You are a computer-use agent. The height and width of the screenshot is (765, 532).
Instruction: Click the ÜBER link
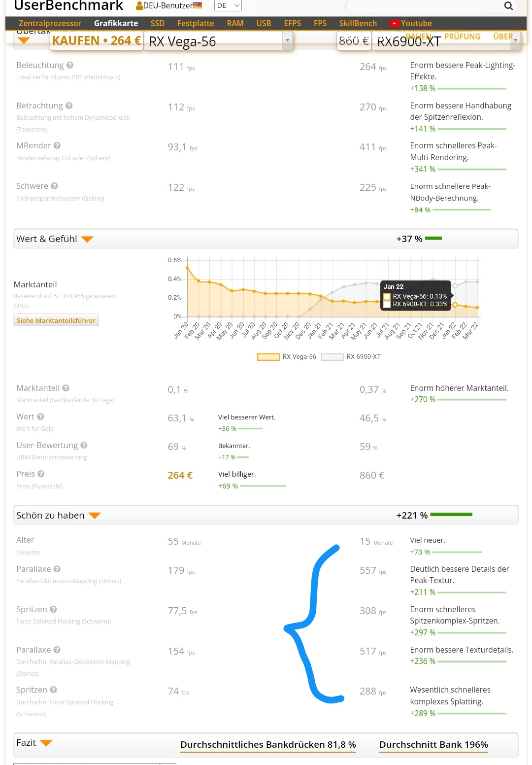[503, 36]
